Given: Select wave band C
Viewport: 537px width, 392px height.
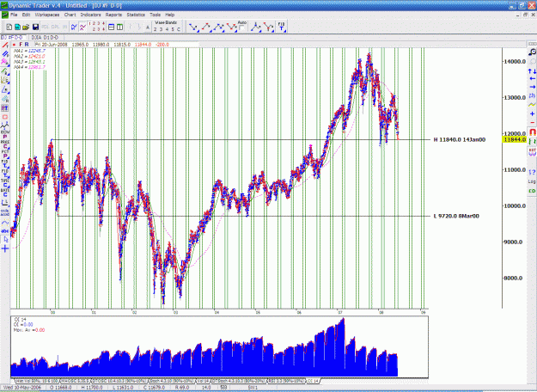Looking at the screenshot, I should click(178, 29).
